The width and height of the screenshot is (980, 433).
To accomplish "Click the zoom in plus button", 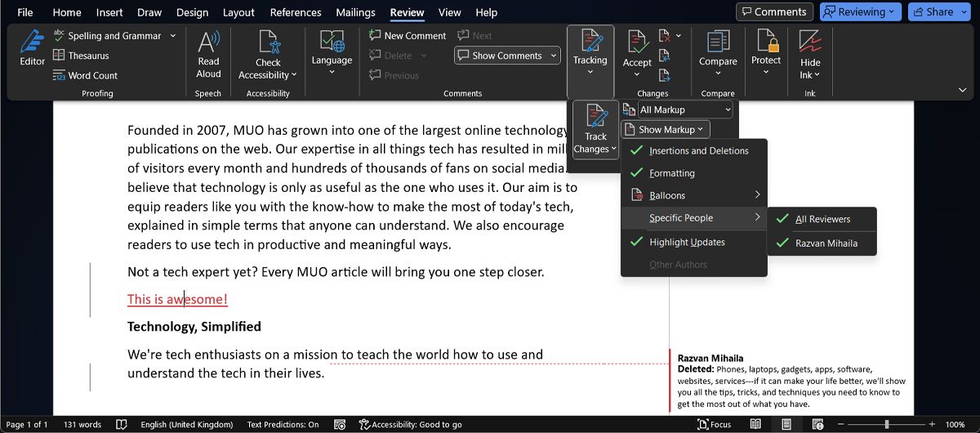I will [x=931, y=425].
